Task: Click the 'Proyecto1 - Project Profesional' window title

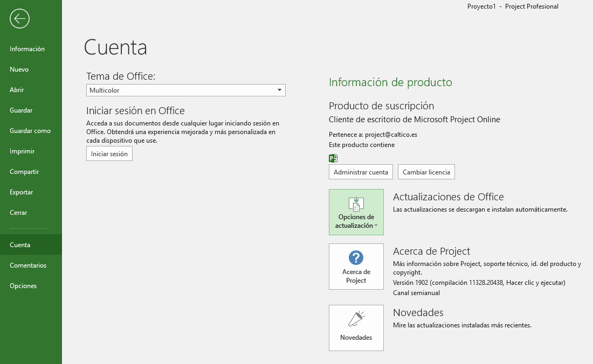Action: coord(513,6)
